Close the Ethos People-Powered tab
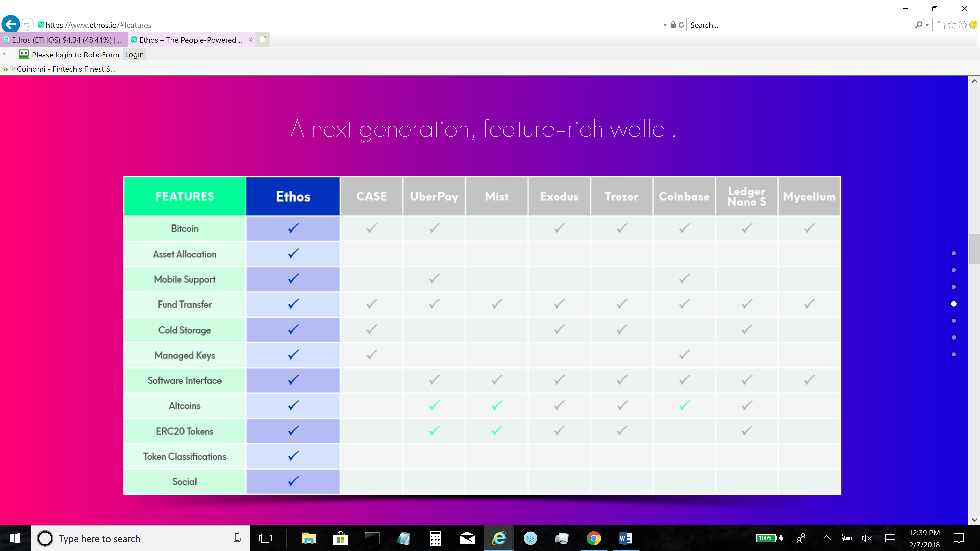 [x=250, y=40]
